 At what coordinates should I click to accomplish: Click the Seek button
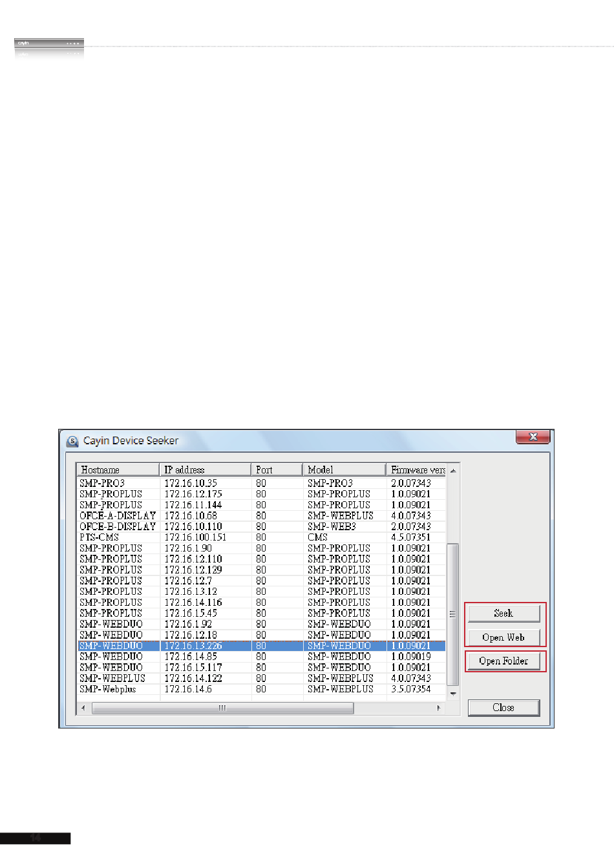tap(503, 613)
